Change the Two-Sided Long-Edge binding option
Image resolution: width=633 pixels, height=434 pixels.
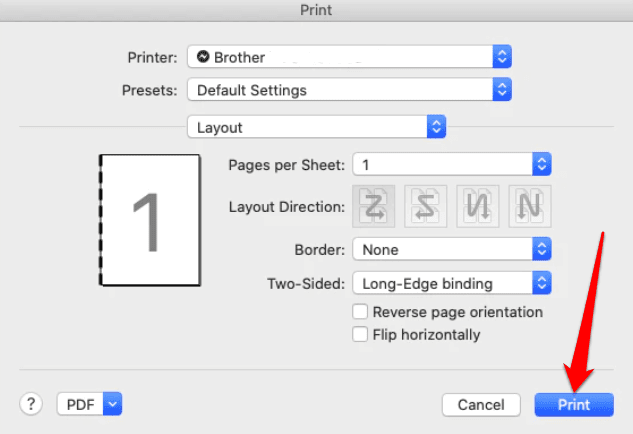(x=452, y=283)
